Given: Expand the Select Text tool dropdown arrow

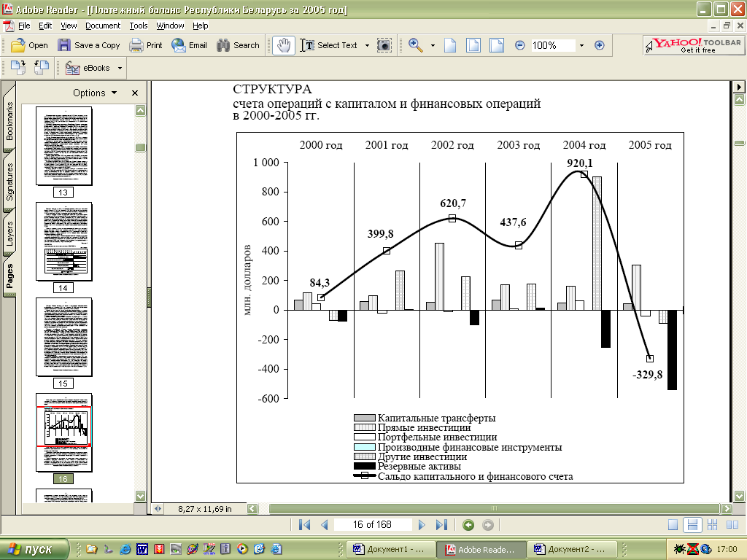Looking at the screenshot, I should coord(367,46).
